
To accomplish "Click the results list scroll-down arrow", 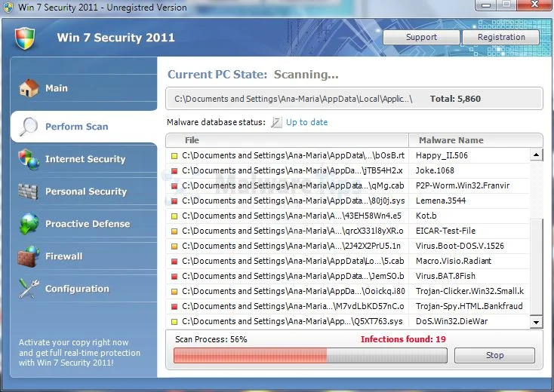I will tap(537, 322).
